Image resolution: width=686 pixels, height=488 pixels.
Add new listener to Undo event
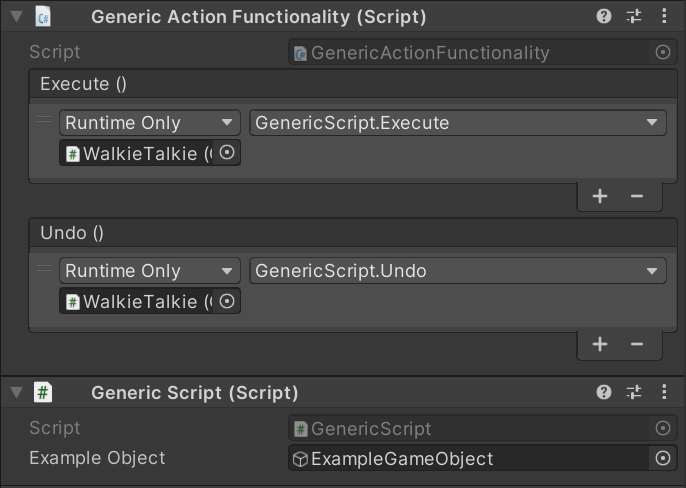pos(600,344)
